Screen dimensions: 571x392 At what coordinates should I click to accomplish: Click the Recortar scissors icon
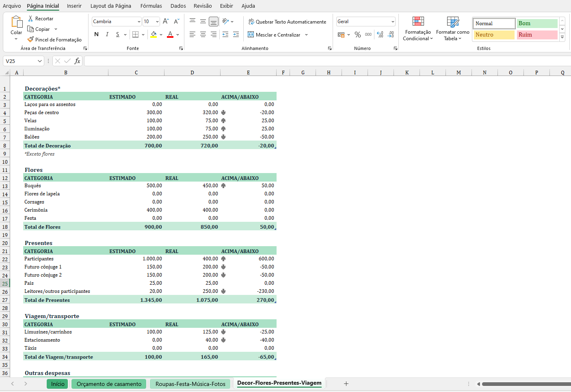pyautogui.click(x=30, y=19)
